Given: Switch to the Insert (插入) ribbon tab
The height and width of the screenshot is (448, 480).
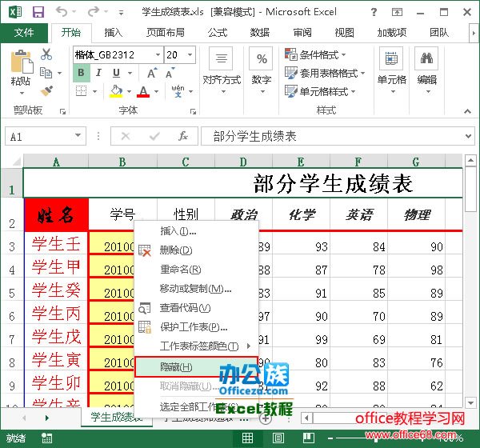Looking at the screenshot, I should click(x=114, y=33).
